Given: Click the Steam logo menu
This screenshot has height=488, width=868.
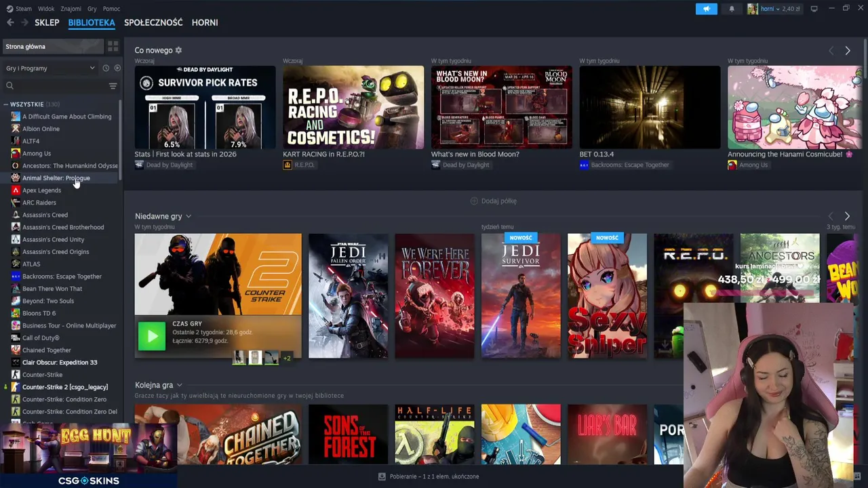Looking at the screenshot, I should coord(19,9).
